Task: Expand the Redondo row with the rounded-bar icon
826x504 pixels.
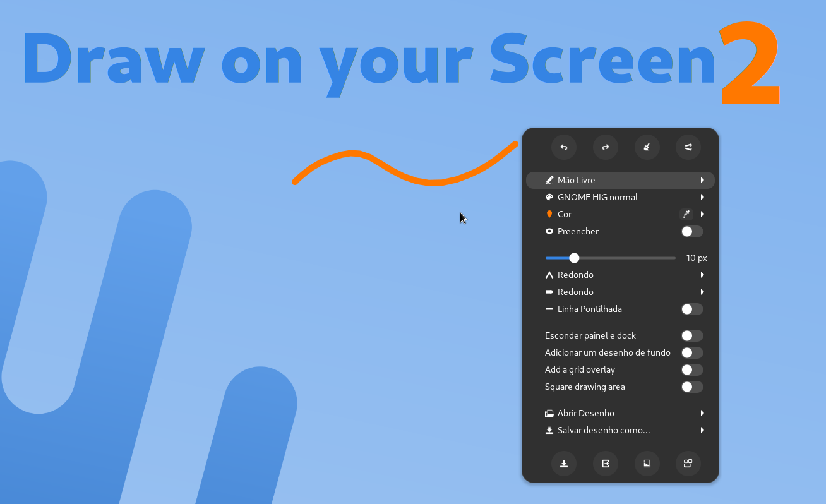Action: tap(620, 292)
